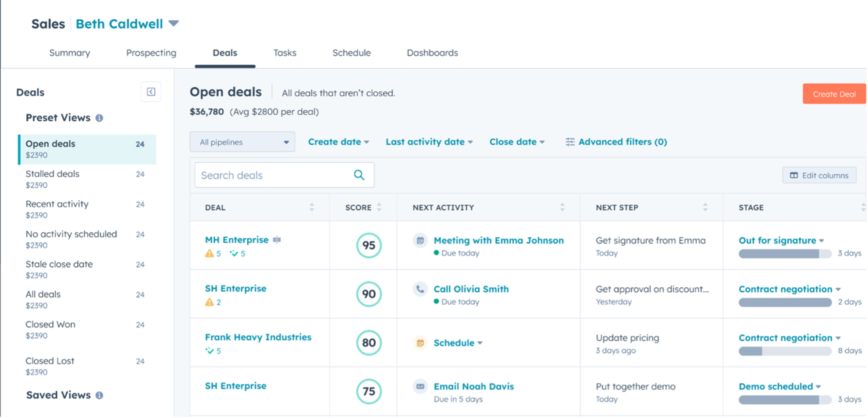Sort by the NEXT STEP column arrows
The height and width of the screenshot is (418, 868).
[705, 207]
